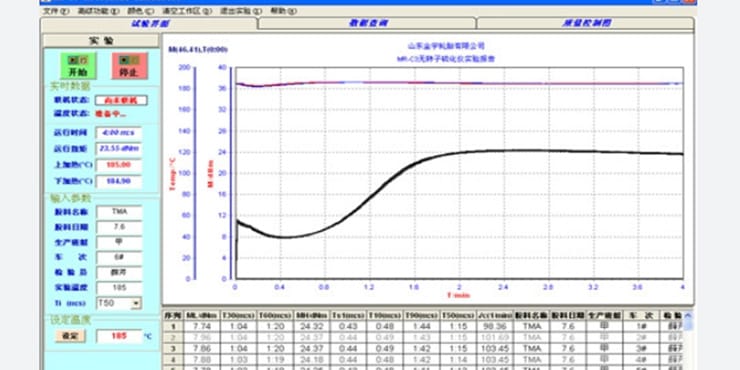Click the ML(dNm) column header
The width and height of the screenshot is (740, 370).
(202, 315)
